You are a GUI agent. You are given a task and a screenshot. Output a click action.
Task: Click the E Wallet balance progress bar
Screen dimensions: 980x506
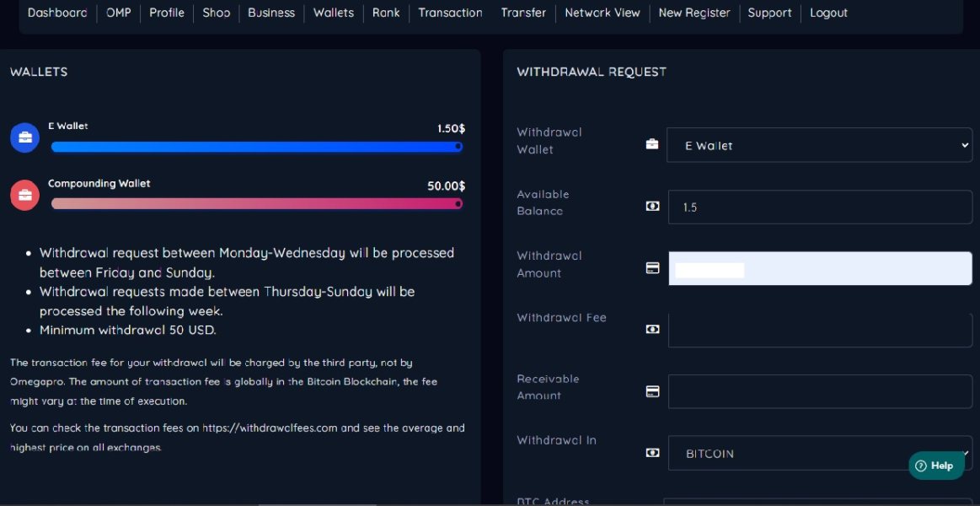[x=256, y=147]
